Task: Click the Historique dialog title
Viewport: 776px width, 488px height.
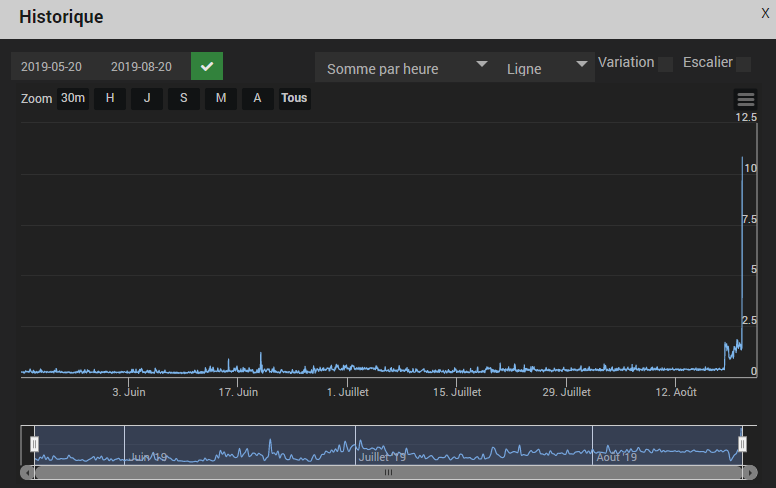Action: tap(61, 17)
